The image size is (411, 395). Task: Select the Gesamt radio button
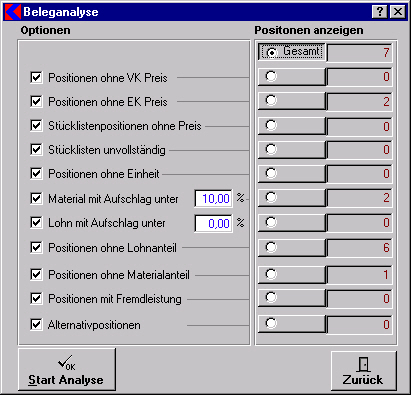291,52
